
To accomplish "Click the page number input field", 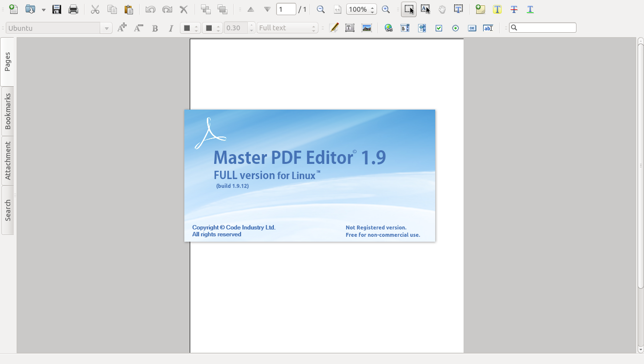I will coord(286,9).
